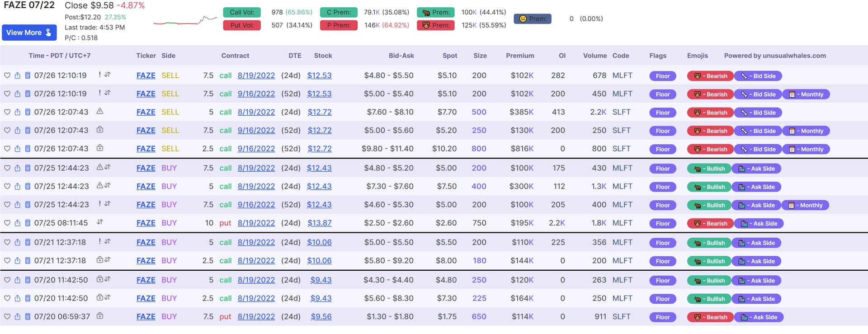The height and width of the screenshot is (334, 868).
Task: Toggle heart on the $130K premium row
Action: coord(7,131)
